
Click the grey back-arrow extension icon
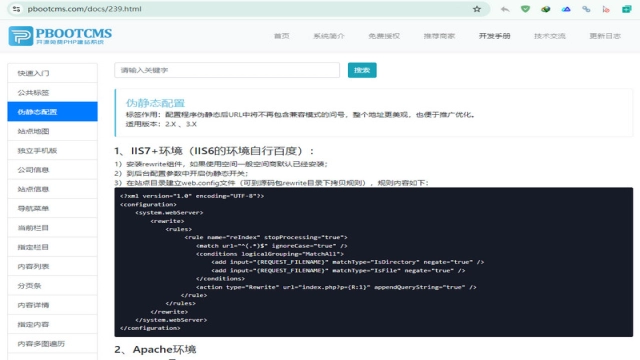505,9
